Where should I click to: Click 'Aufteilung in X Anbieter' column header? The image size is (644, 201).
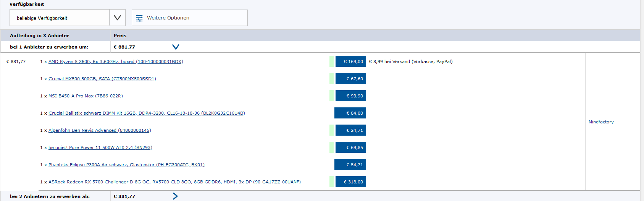(40, 36)
